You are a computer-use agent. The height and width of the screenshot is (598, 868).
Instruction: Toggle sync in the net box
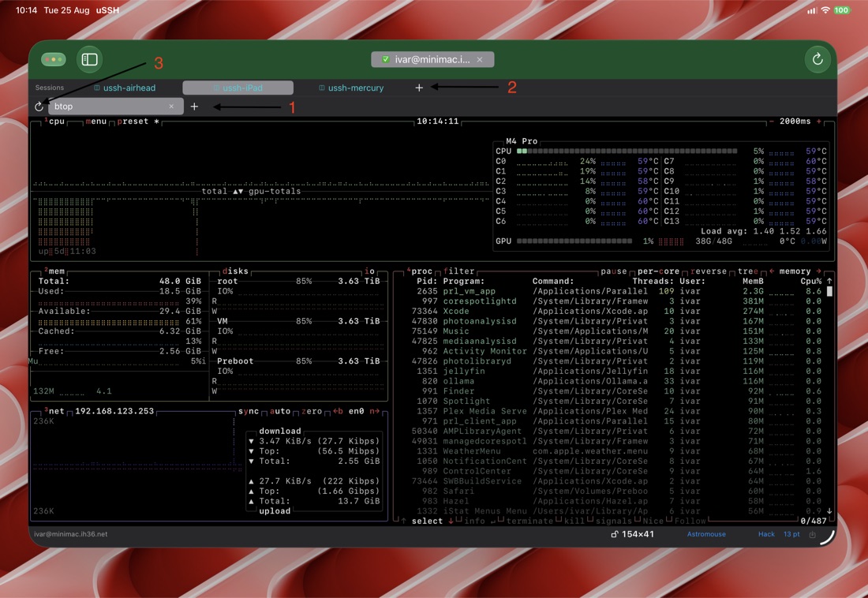point(249,411)
